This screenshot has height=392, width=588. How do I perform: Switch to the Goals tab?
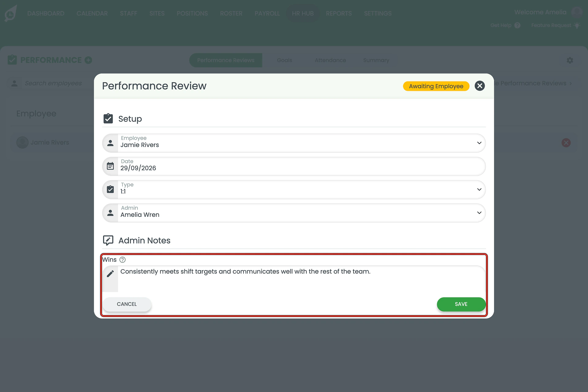pyautogui.click(x=285, y=60)
